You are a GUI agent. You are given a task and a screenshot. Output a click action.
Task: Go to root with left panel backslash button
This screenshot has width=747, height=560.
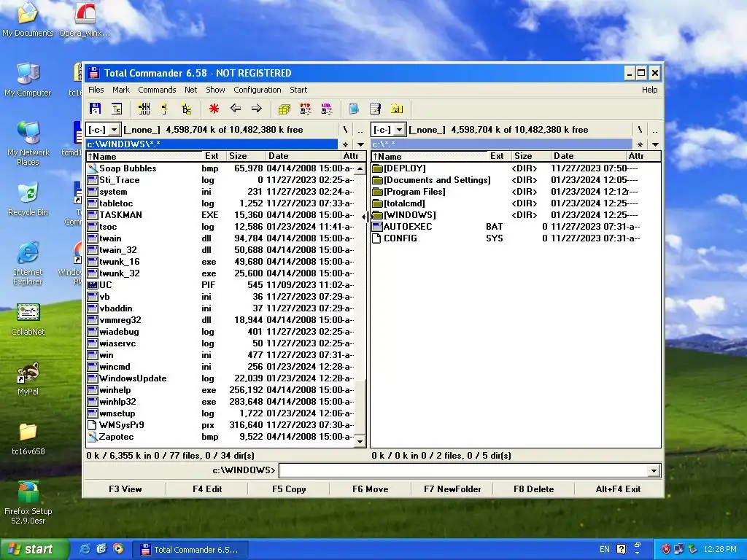(x=345, y=130)
